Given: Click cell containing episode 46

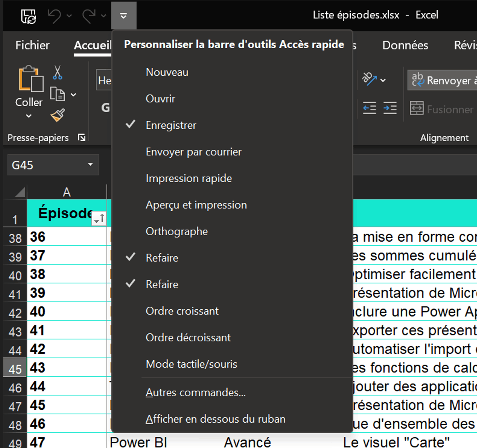Looking at the screenshot, I should pos(67,423).
